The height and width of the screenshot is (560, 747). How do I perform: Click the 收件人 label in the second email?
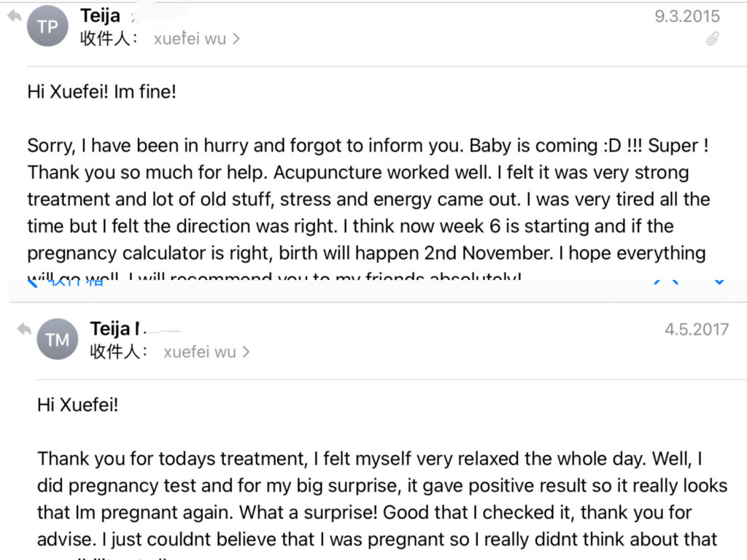click(119, 352)
